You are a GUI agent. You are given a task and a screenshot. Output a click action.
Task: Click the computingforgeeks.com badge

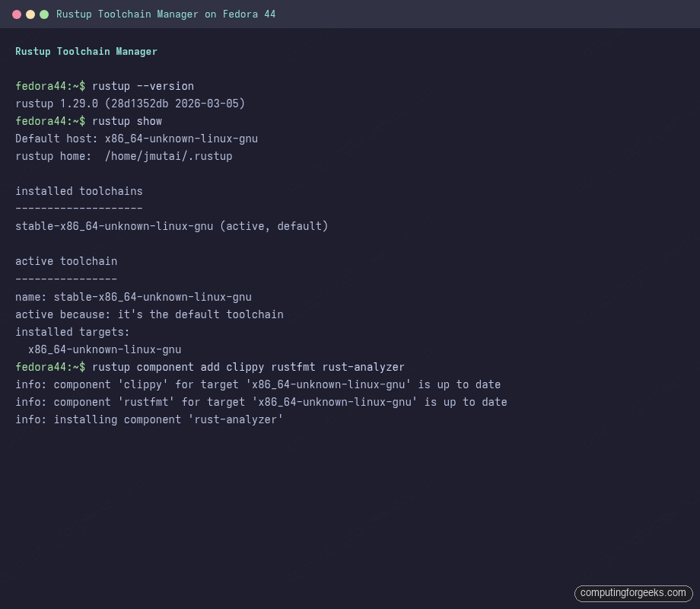tap(634, 593)
